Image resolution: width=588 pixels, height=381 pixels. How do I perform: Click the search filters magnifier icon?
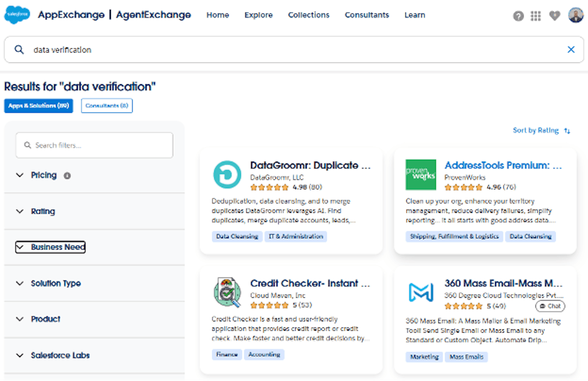(28, 145)
